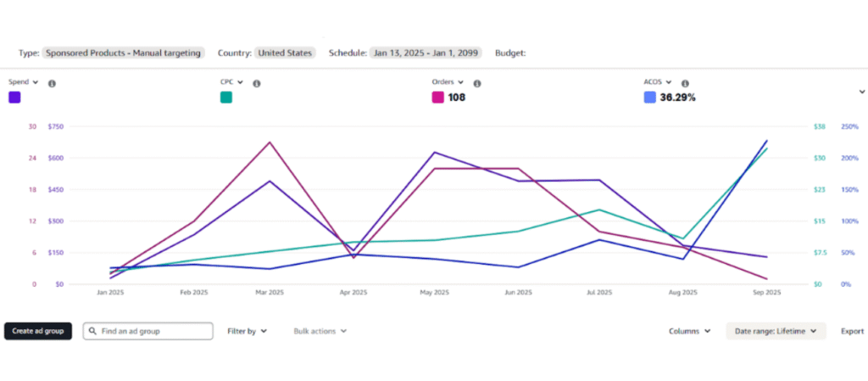Viewport: 868px width, 381px height.
Task: Click the purple Spend color swatch
Action: [14, 98]
